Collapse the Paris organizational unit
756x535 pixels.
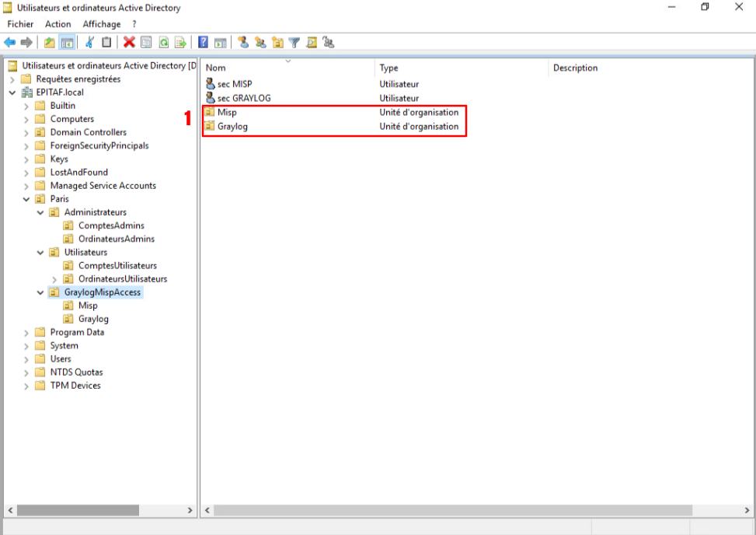26,199
